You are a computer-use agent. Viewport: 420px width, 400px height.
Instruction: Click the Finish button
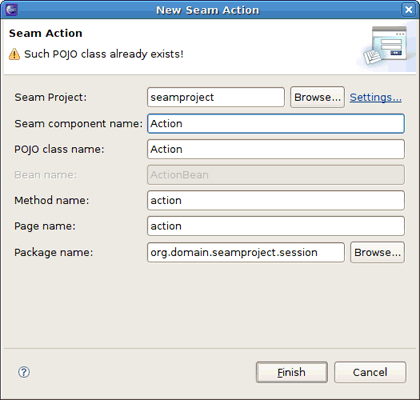coord(292,372)
